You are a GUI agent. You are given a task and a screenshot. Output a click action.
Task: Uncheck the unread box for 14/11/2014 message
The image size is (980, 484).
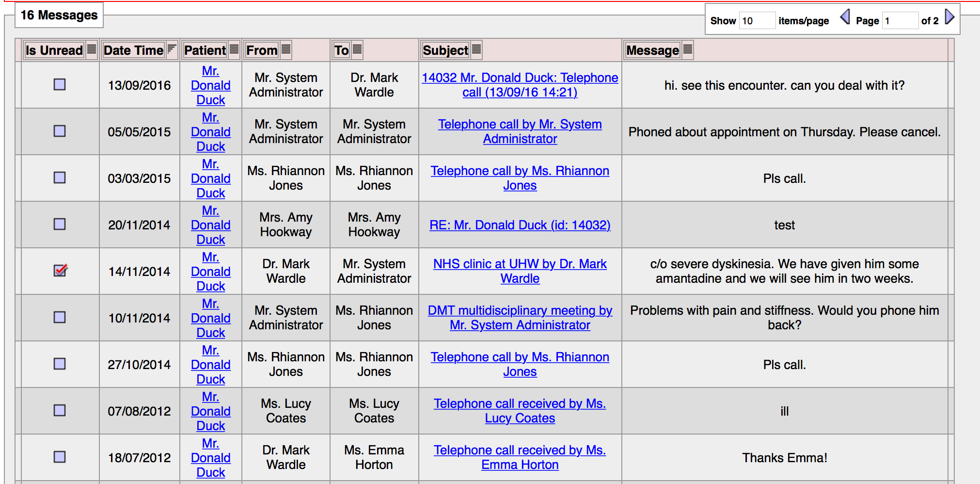tap(60, 271)
